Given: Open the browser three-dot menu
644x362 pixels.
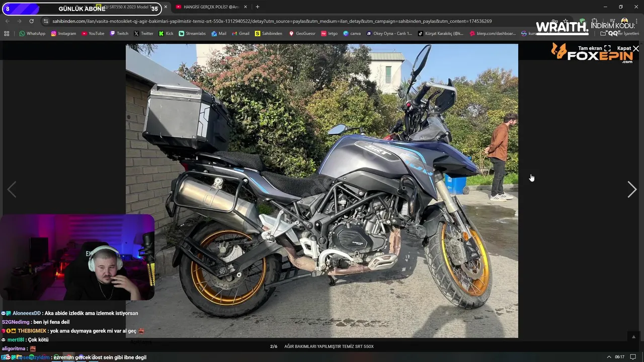Looking at the screenshot, I should click(x=636, y=21).
